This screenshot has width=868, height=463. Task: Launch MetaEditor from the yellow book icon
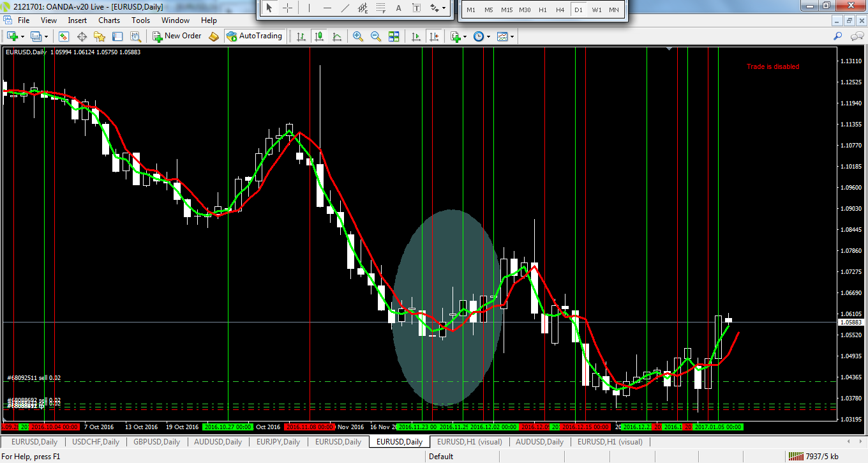tap(214, 36)
